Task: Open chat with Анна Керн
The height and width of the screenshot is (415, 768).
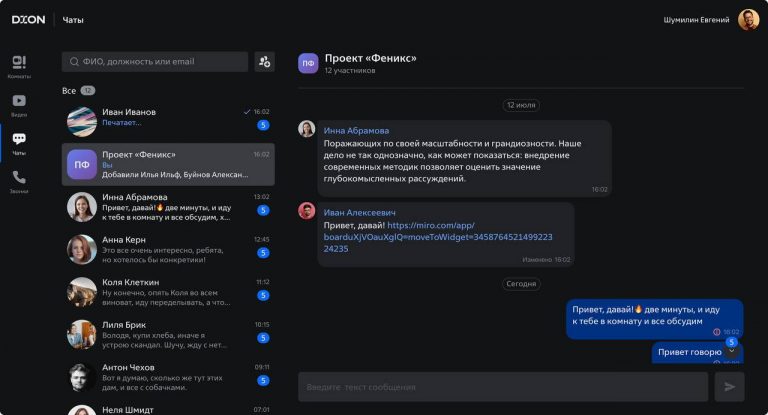Action: (168, 249)
